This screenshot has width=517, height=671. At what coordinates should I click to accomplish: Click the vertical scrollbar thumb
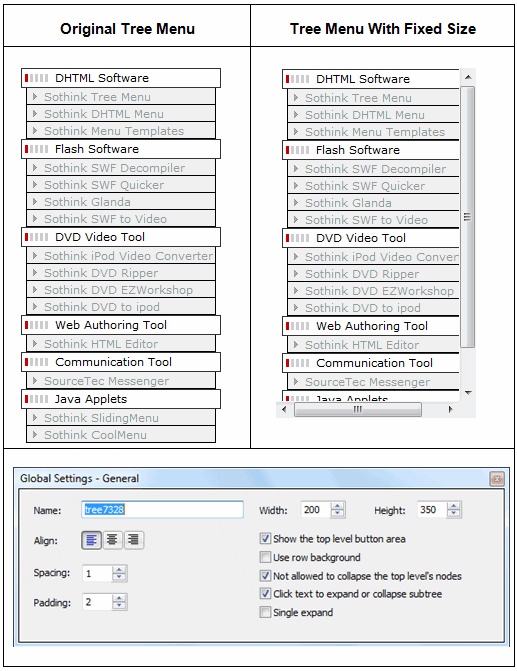tap(468, 217)
